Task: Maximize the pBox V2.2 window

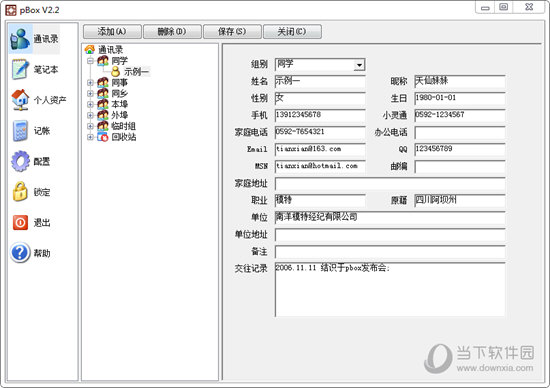Action: click(x=503, y=7)
